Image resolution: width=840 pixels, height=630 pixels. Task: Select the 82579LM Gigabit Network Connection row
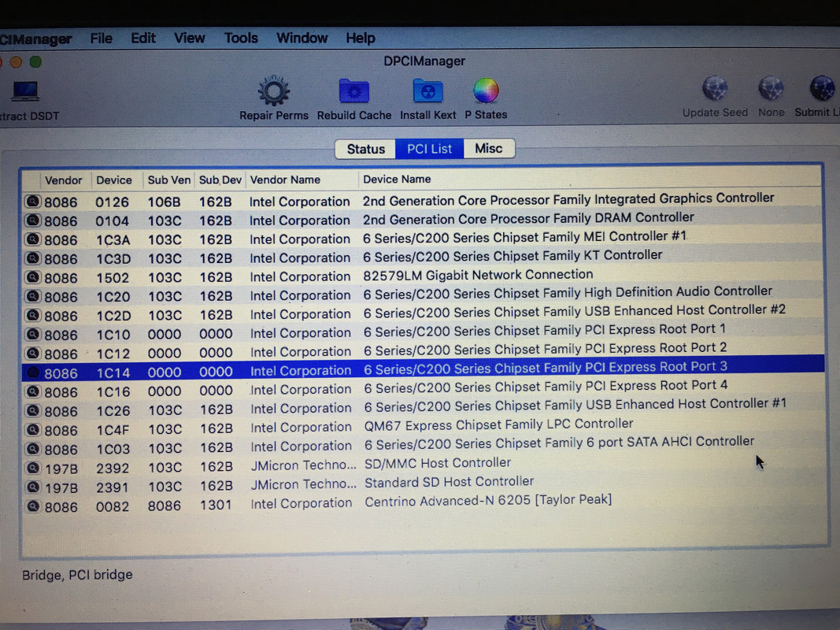click(422, 276)
